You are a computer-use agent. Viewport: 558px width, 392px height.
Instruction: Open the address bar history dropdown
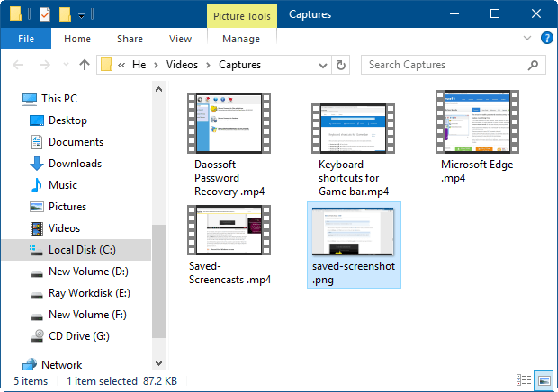pos(322,65)
